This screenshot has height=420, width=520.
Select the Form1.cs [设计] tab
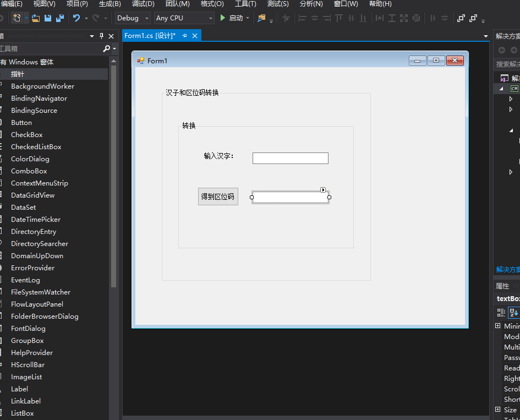click(150, 35)
